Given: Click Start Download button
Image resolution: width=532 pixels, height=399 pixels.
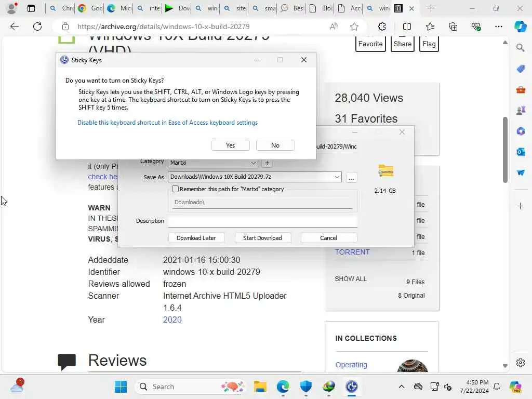Looking at the screenshot, I should tap(262, 238).
